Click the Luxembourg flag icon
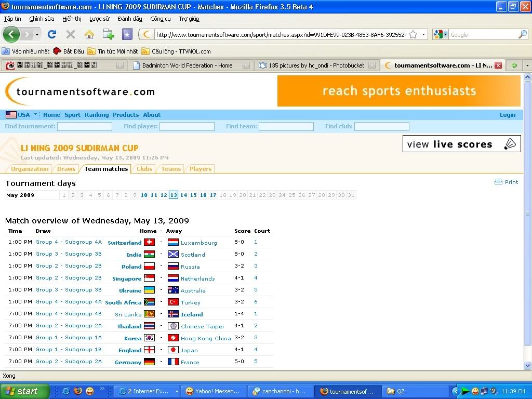Viewport: 532px width, 399px height. tap(173, 242)
